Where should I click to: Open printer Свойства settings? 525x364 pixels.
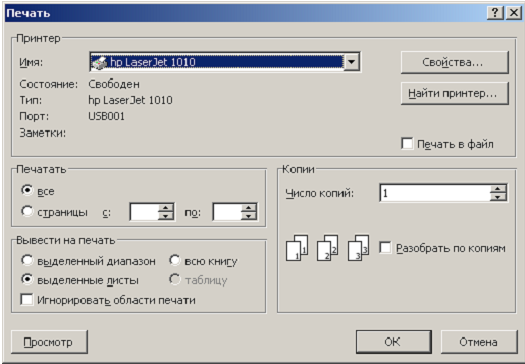point(454,62)
